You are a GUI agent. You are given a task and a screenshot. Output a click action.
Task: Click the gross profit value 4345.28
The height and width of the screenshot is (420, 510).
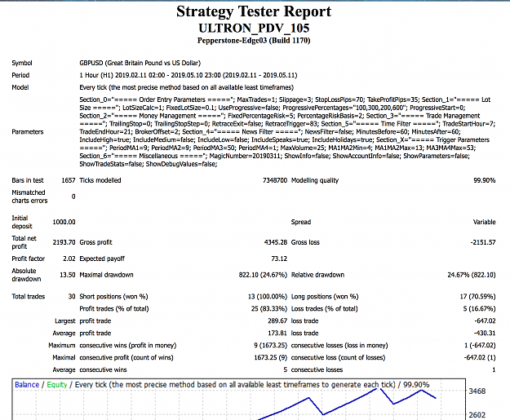pos(276,242)
